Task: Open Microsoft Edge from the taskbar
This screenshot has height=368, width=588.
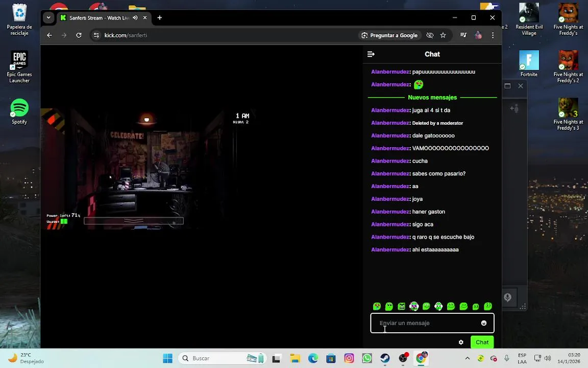Action: click(x=313, y=358)
